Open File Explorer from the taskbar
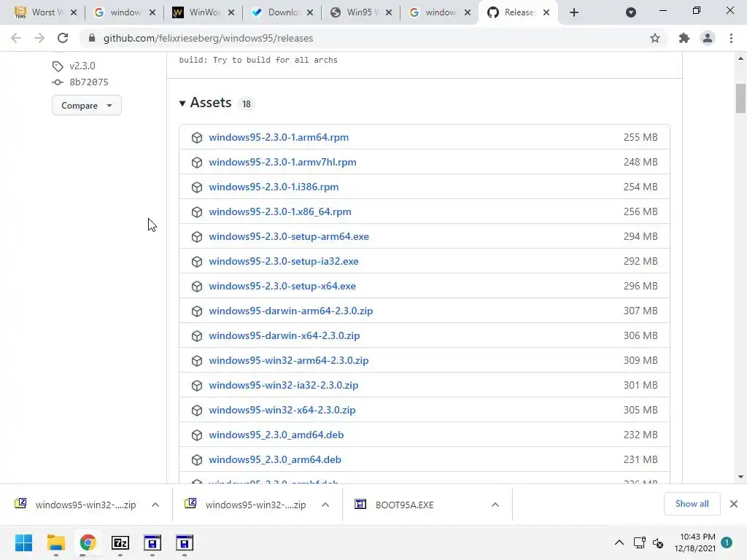The width and height of the screenshot is (747, 560). click(x=55, y=542)
